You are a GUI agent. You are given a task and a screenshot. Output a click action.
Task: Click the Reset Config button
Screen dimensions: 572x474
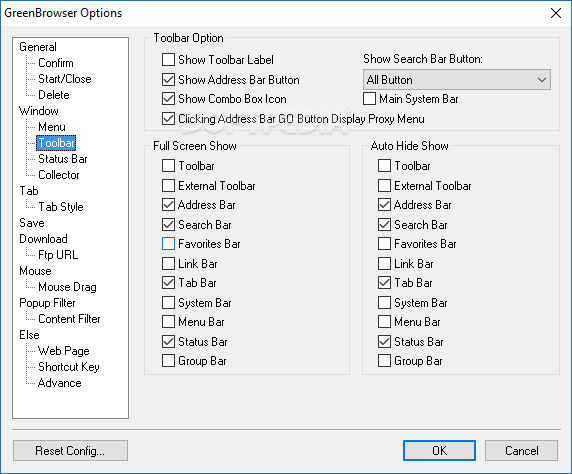click(x=70, y=451)
